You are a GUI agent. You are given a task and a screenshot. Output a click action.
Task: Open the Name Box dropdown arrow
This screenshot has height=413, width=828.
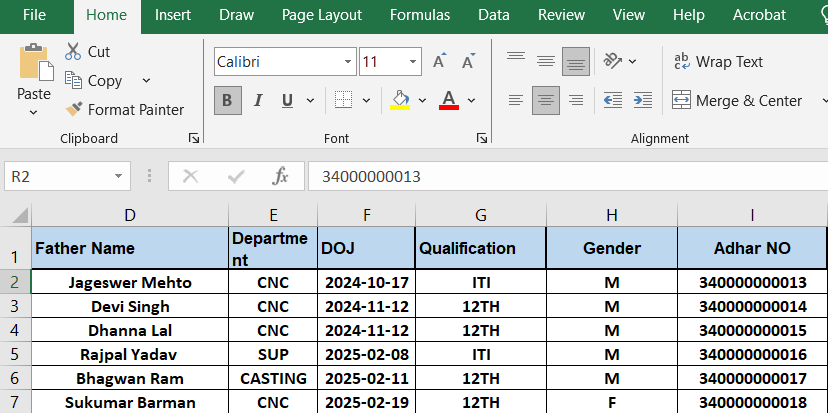coord(120,177)
